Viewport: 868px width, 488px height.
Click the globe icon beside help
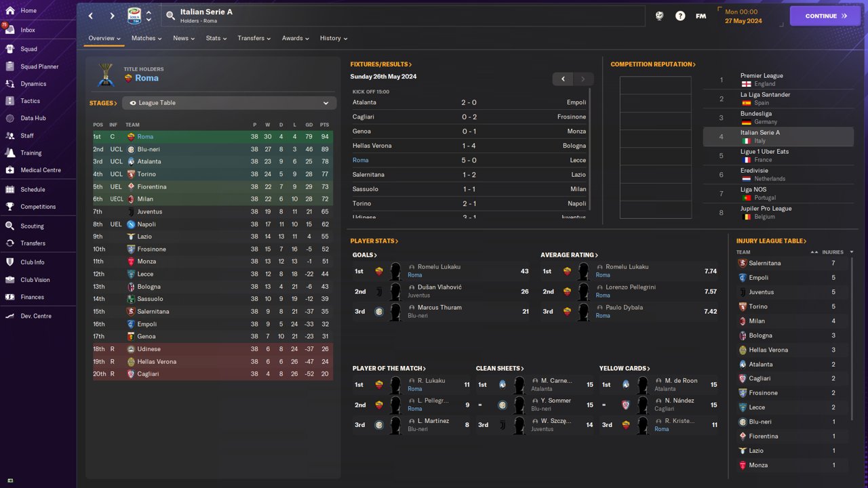coord(659,16)
